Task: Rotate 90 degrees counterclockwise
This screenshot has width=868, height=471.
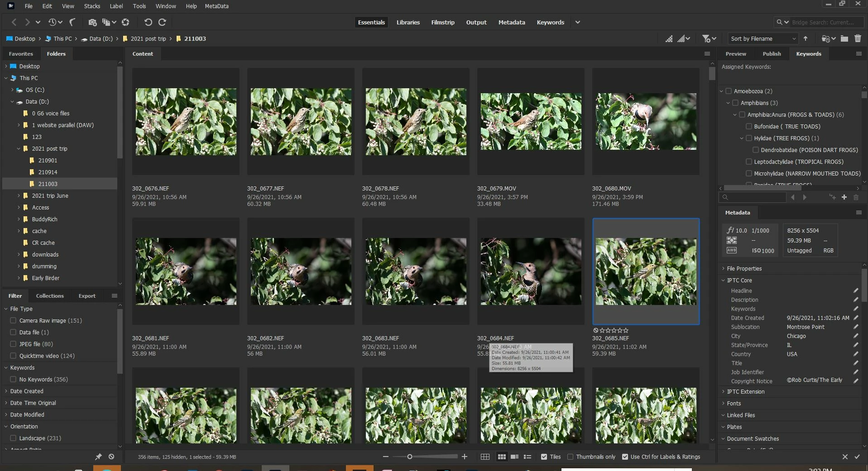Action: click(148, 22)
